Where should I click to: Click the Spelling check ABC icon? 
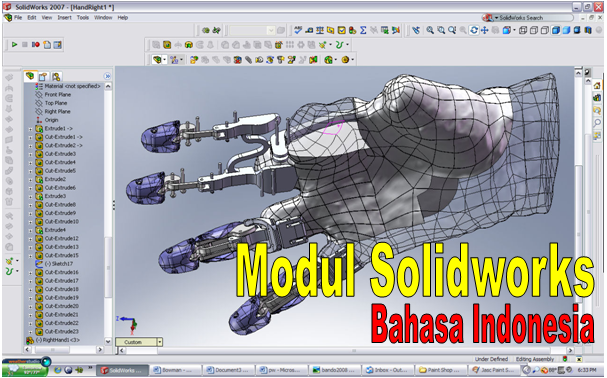(298, 30)
